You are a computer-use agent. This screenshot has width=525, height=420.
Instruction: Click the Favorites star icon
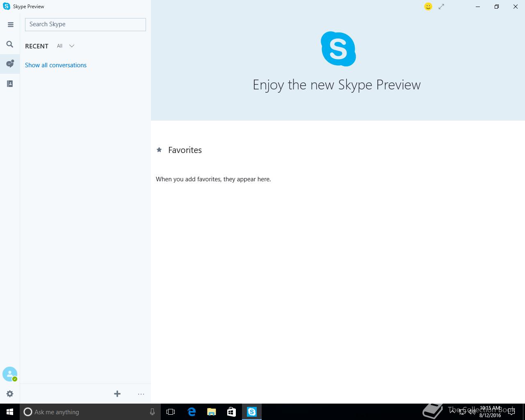point(159,150)
